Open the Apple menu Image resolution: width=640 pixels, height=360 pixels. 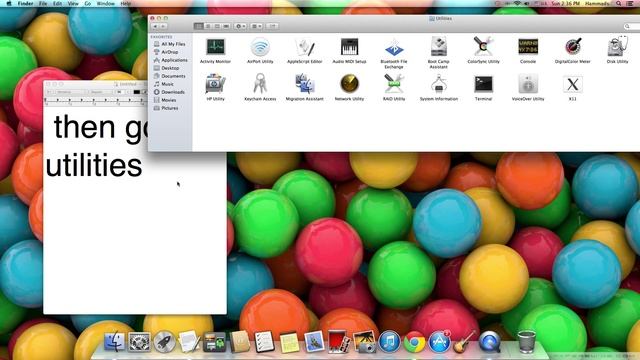[9, 3]
